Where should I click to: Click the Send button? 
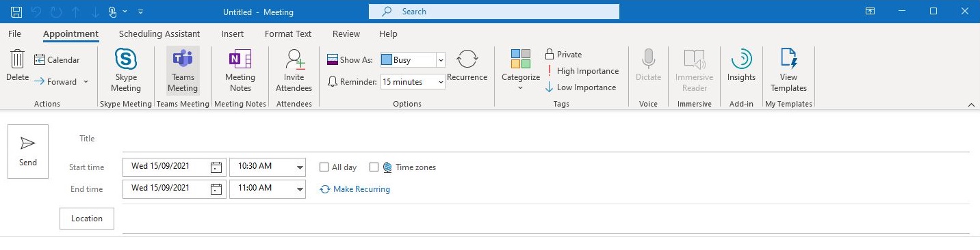coord(28,152)
